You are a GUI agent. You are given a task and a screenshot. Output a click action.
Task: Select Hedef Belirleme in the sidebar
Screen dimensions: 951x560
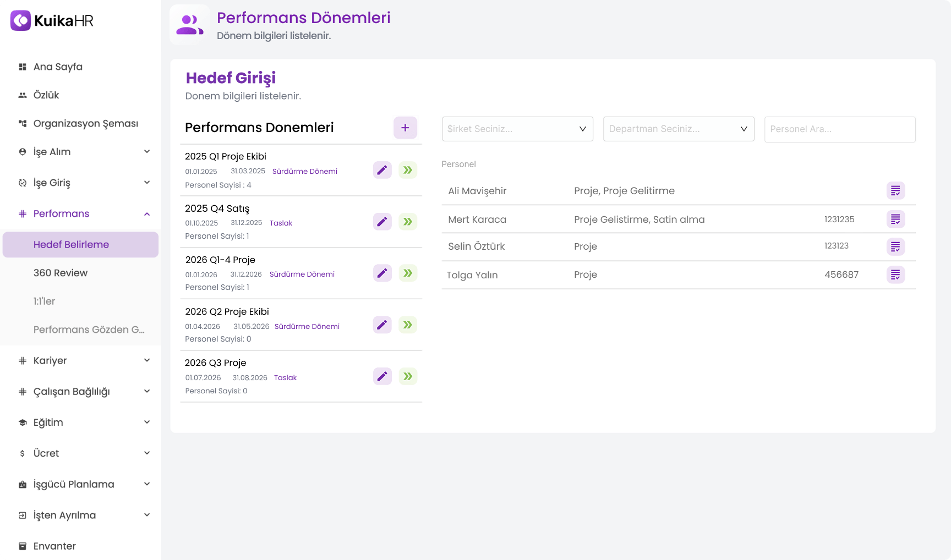coord(71,244)
